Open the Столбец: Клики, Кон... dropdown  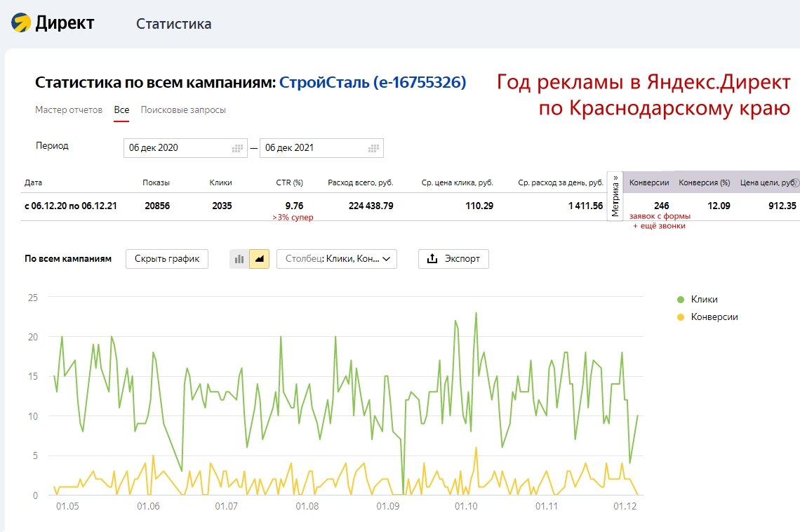tap(337, 259)
